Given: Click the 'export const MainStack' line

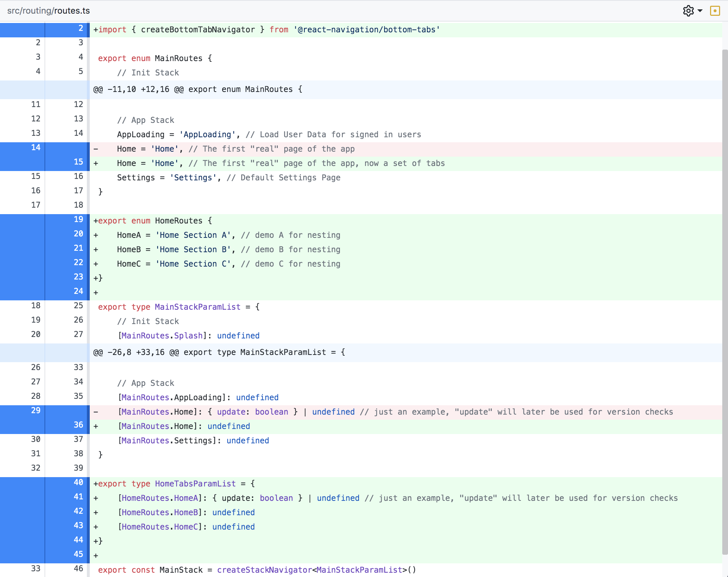Looking at the screenshot, I should click(x=406, y=570).
